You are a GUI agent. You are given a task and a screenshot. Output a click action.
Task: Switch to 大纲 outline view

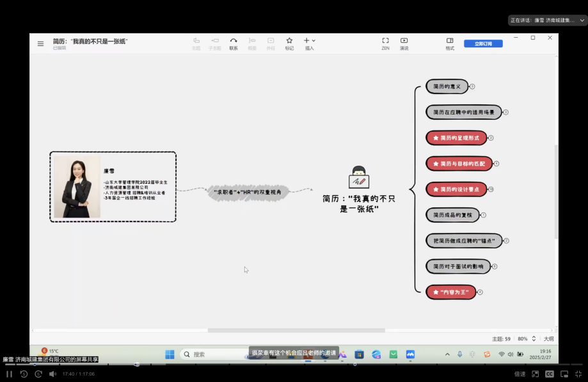pyautogui.click(x=548, y=338)
